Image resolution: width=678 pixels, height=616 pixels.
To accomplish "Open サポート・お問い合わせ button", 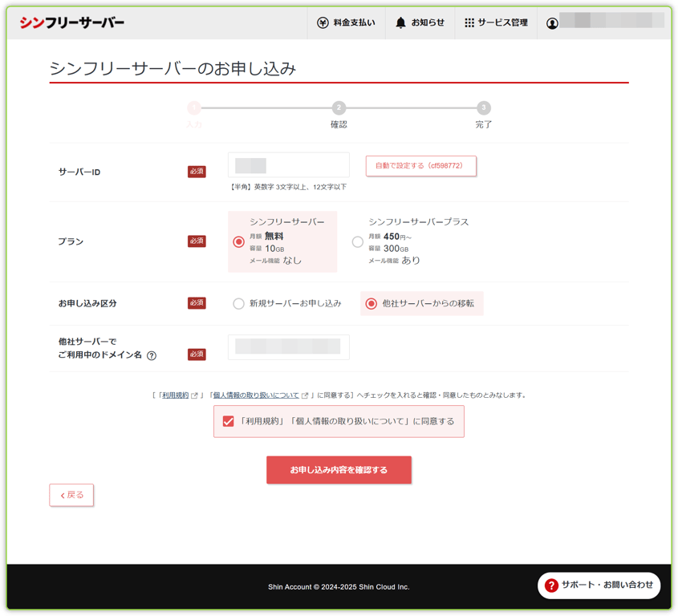I will point(599,586).
